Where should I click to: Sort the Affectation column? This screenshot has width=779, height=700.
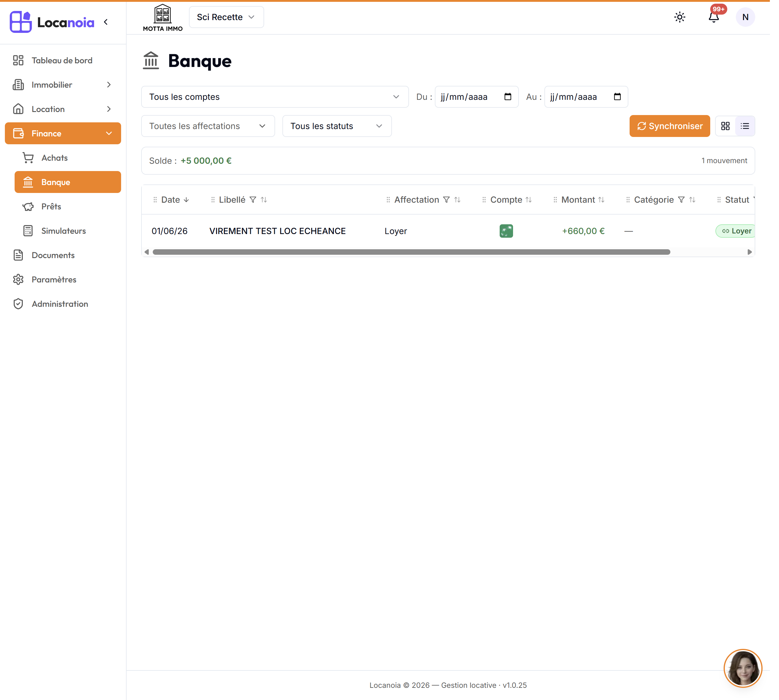[457, 200]
